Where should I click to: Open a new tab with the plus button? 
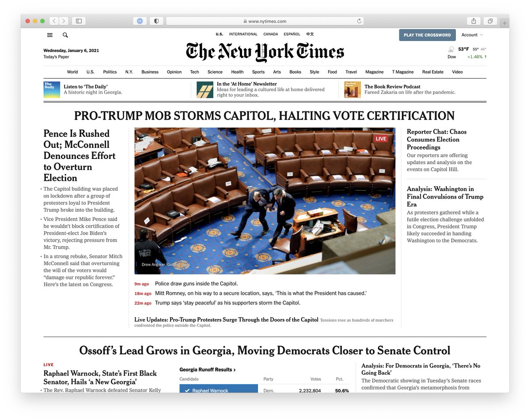pos(505,22)
